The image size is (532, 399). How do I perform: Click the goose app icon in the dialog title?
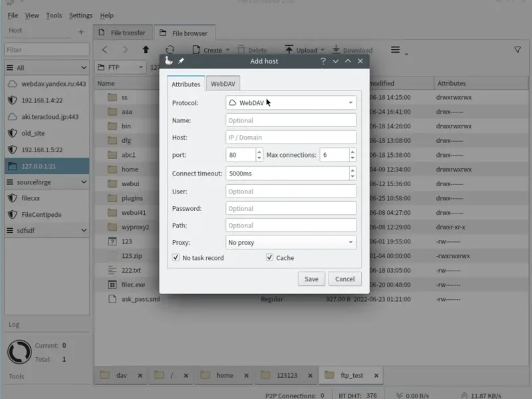tap(169, 61)
